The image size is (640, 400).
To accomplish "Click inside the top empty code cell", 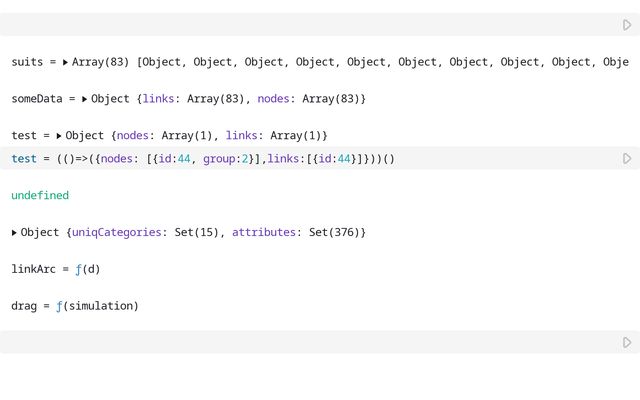I will tap(300, 25).
